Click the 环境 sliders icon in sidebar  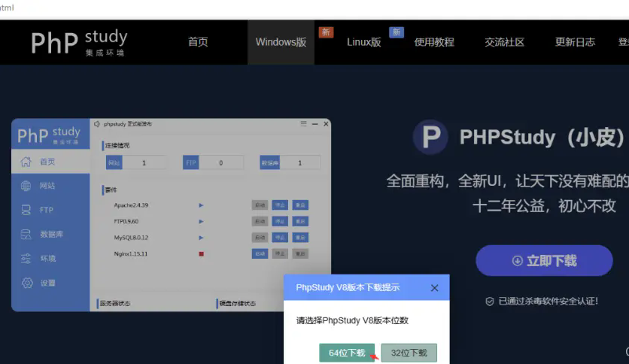26,259
